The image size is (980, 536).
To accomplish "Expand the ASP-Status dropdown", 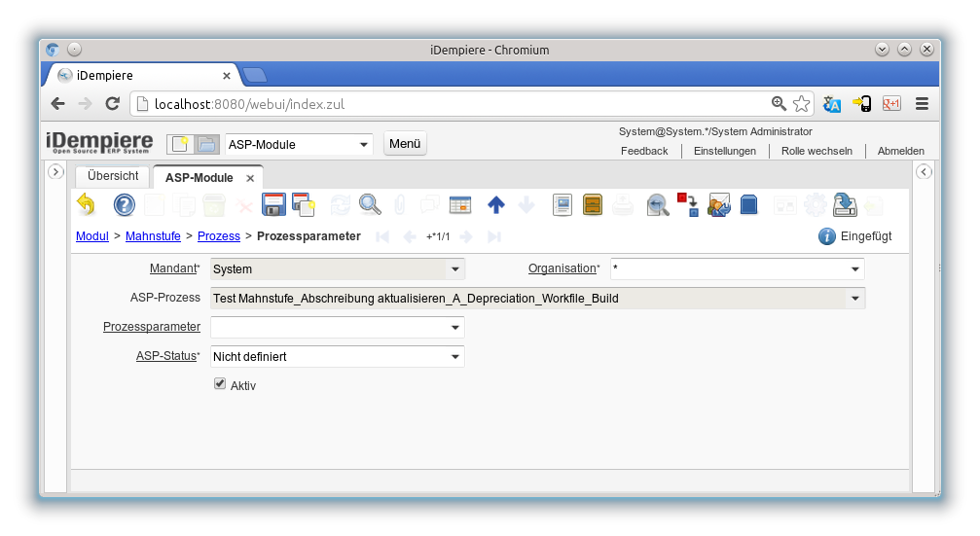I will click(x=454, y=357).
